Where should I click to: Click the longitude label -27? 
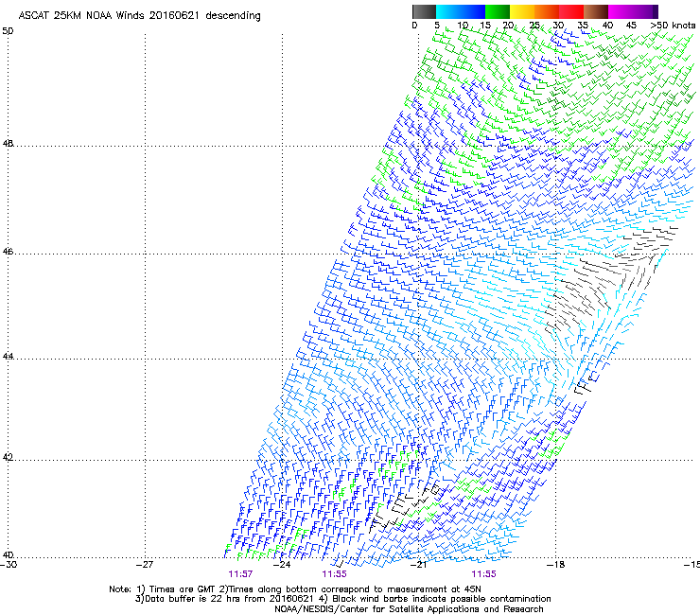145,565
